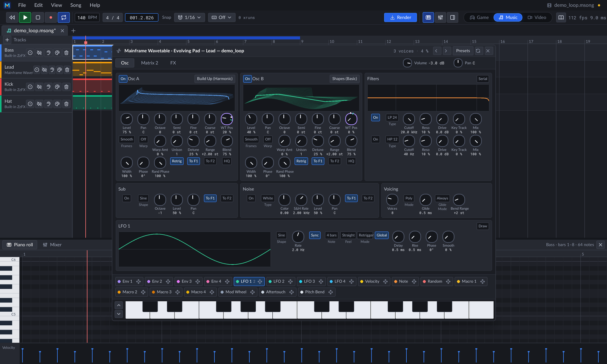The image size is (607, 364).
Task: Adjust the master Volume knob
Action: pyautogui.click(x=407, y=63)
